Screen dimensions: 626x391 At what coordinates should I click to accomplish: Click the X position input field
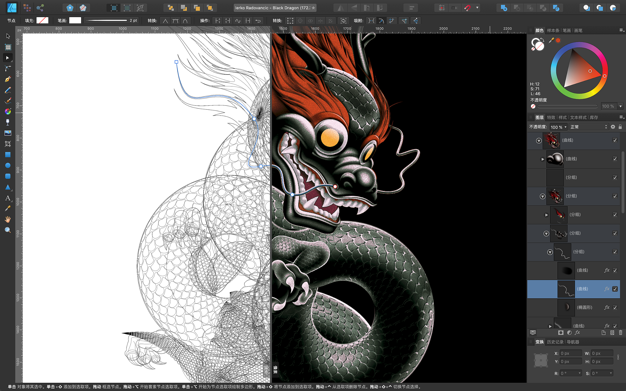tap(571, 353)
